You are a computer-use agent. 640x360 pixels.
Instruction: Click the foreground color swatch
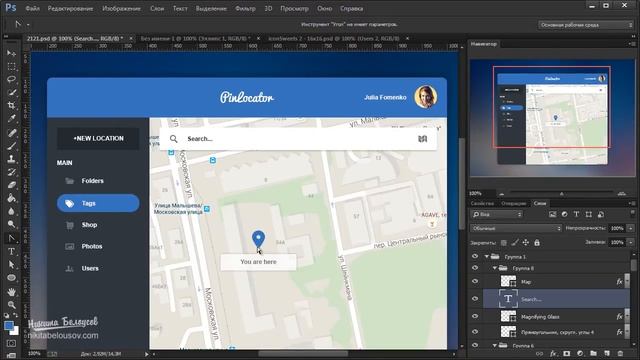[8, 326]
